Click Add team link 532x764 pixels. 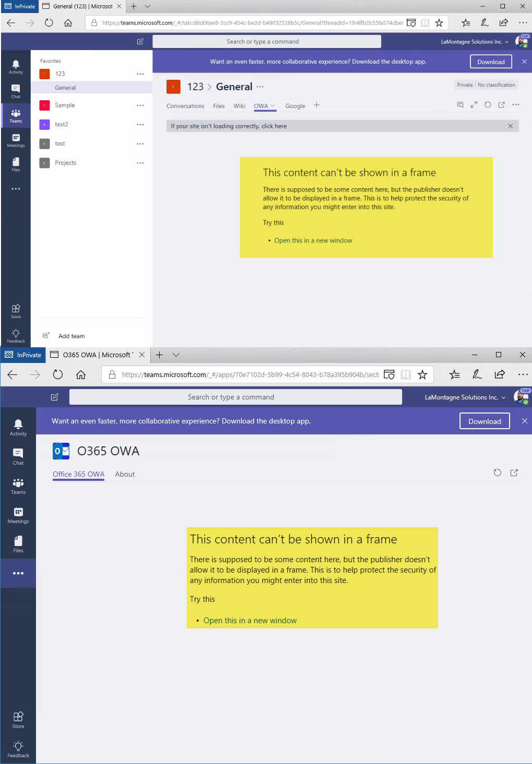tap(71, 336)
